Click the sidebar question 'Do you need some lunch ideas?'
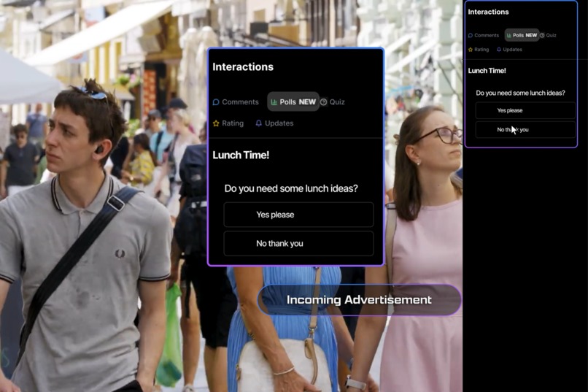Screen dimensions: 588x392 (x=520, y=93)
